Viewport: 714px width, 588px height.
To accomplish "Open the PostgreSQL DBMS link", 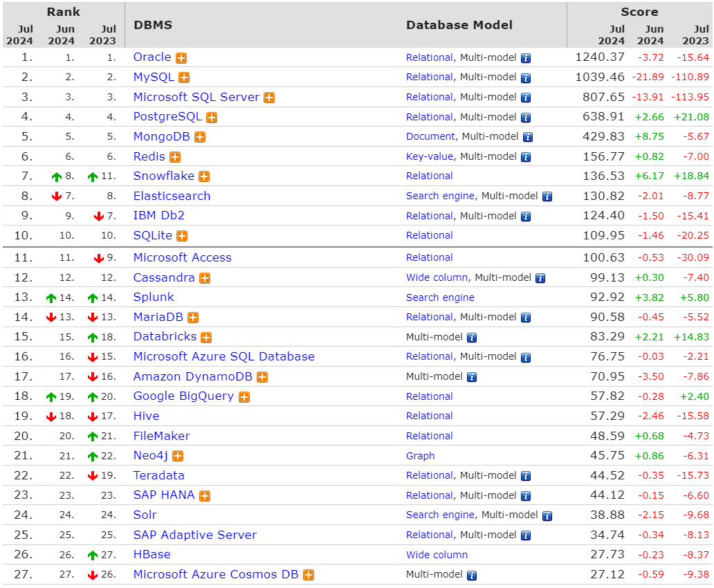I will click(x=167, y=117).
